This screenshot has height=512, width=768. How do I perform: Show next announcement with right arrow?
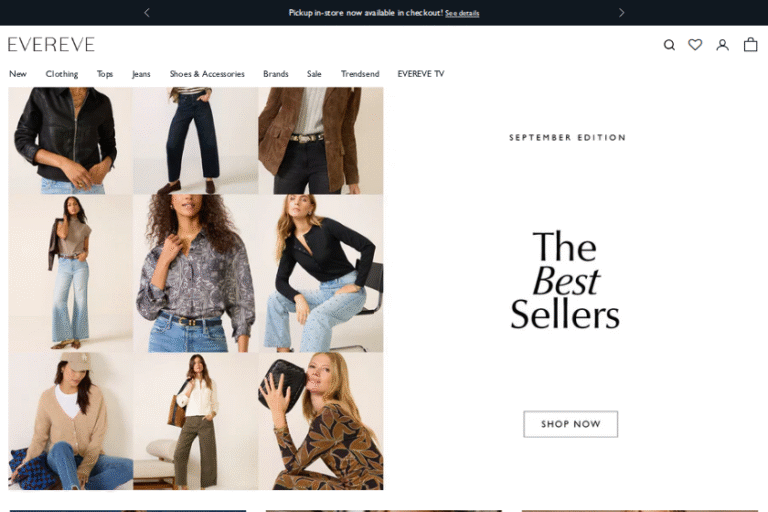click(622, 13)
